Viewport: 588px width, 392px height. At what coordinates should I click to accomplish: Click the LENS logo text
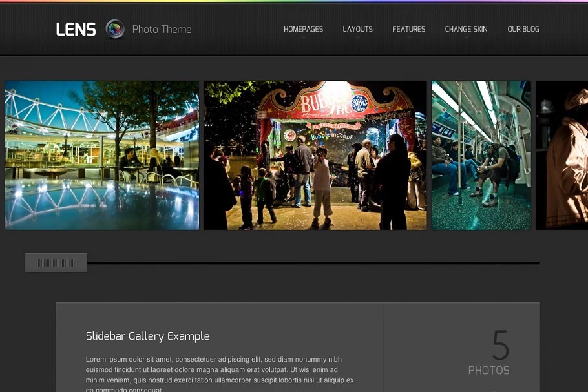point(76,29)
